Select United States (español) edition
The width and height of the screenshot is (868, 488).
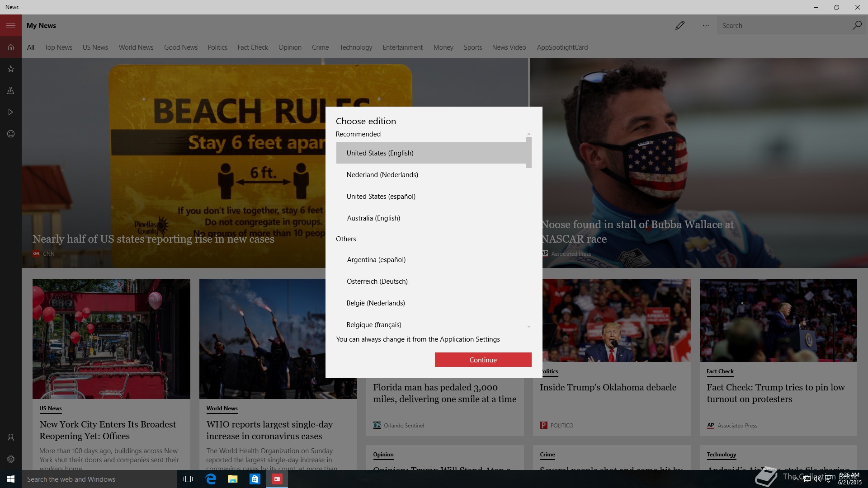pyautogui.click(x=431, y=196)
